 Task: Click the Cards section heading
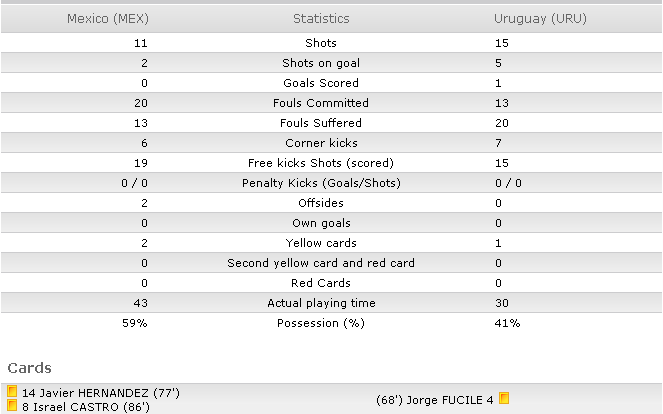tap(30, 368)
